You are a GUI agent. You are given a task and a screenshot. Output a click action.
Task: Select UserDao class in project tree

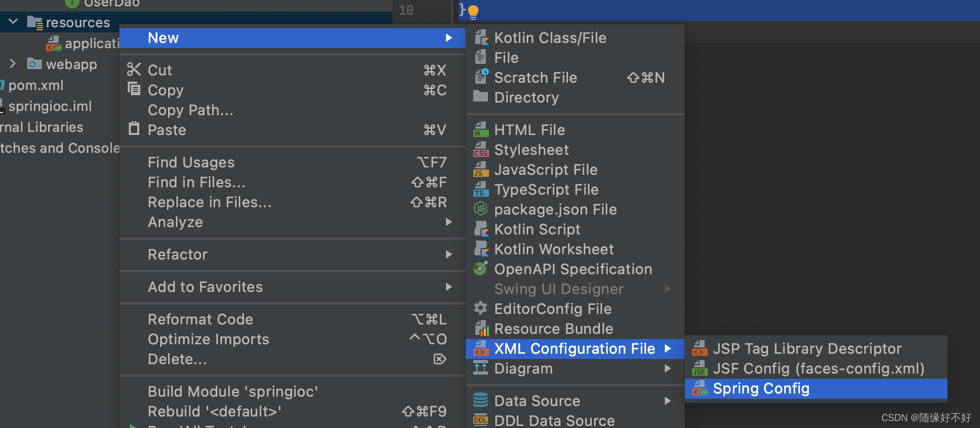point(112,3)
